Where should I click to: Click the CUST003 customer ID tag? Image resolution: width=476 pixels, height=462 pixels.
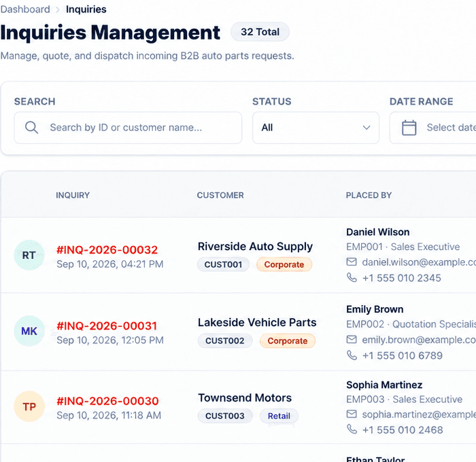click(x=225, y=416)
